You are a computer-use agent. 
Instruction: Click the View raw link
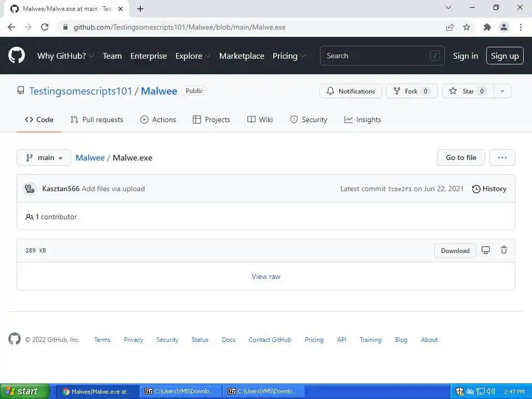pyautogui.click(x=266, y=276)
